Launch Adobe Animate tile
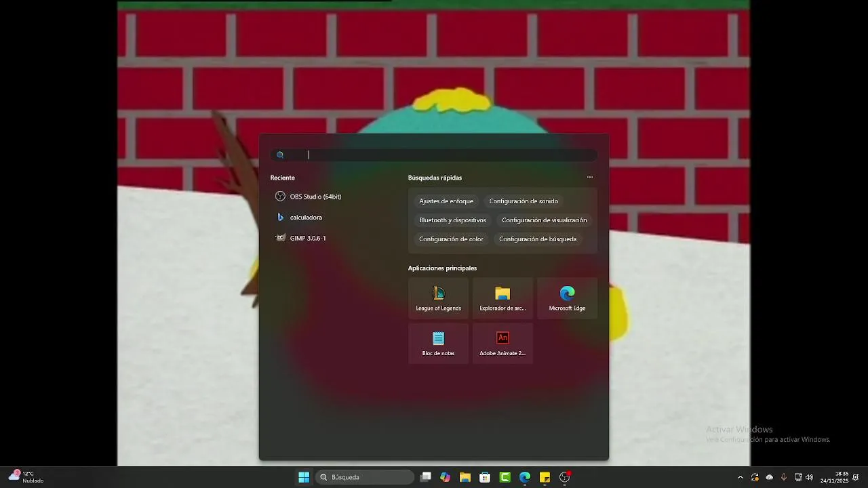The height and width of the screenshot is (488, 868). point(502,343)
